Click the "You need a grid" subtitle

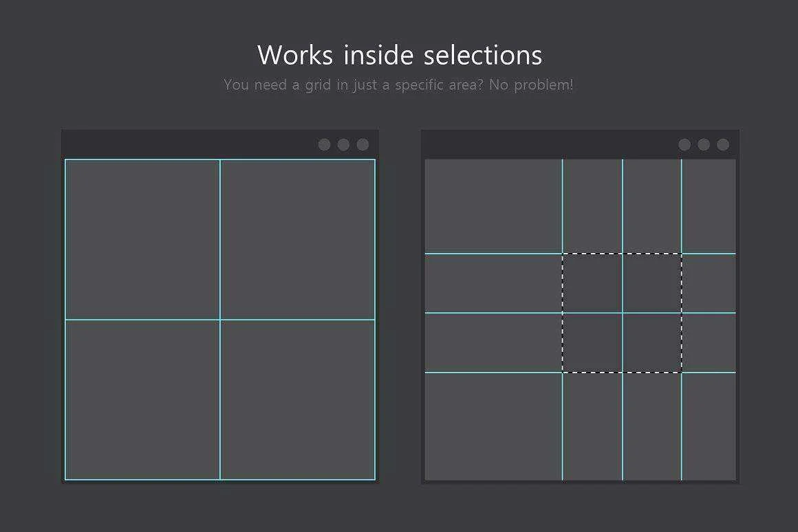(398, 85)
